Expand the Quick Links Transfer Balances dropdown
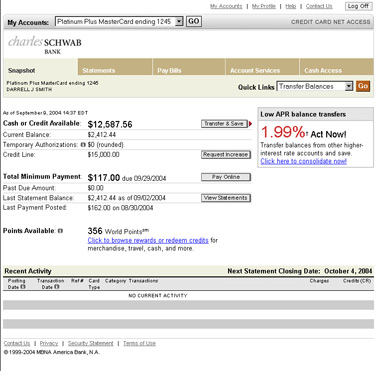This screenshot has height=371, width=377. click(349, 87)
